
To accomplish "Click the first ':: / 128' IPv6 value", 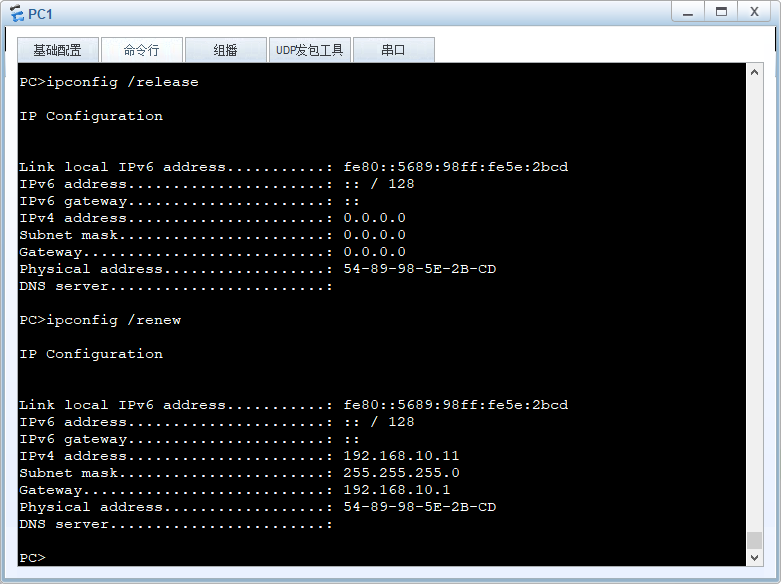I will pos(379,183).
